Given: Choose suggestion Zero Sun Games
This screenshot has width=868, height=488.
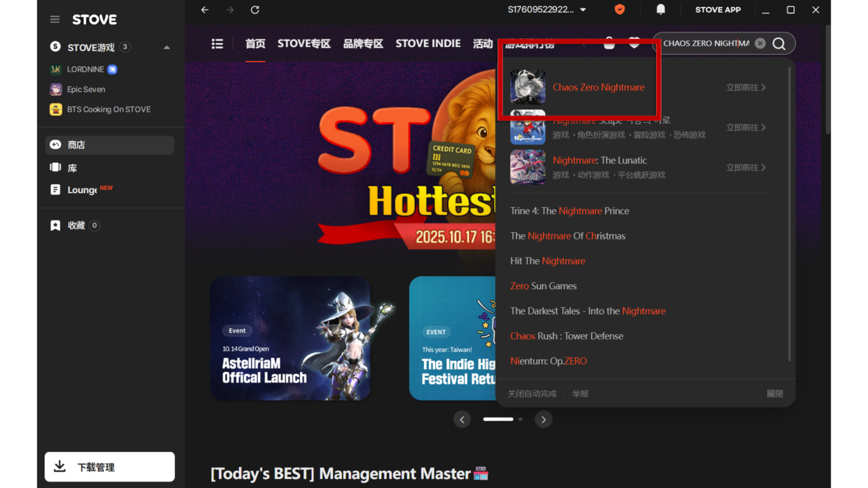Looking at the screenshot, I should coord(543,286).
